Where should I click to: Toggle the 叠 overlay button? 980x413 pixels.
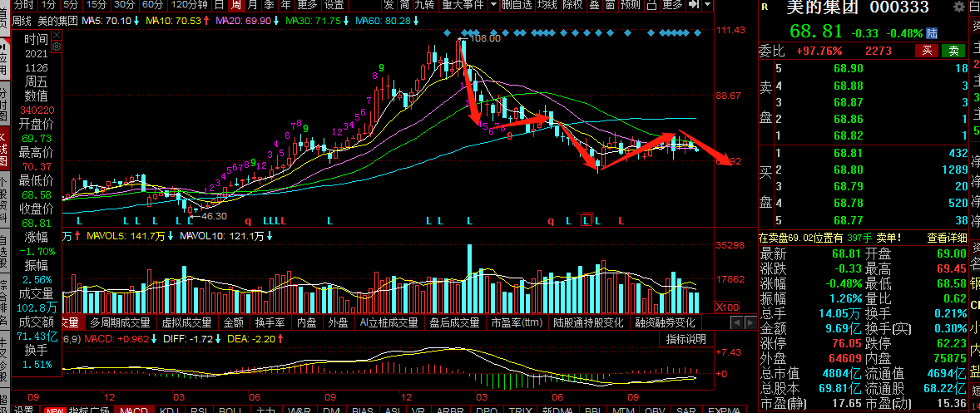(x=593, y=5)
